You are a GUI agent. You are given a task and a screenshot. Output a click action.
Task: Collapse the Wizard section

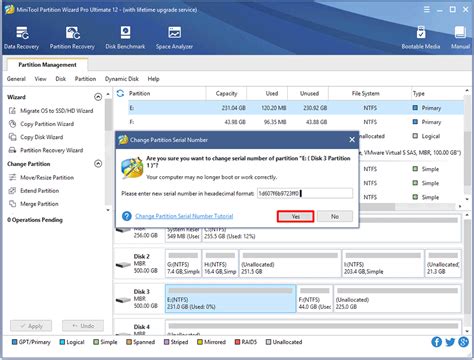[98, 97]
